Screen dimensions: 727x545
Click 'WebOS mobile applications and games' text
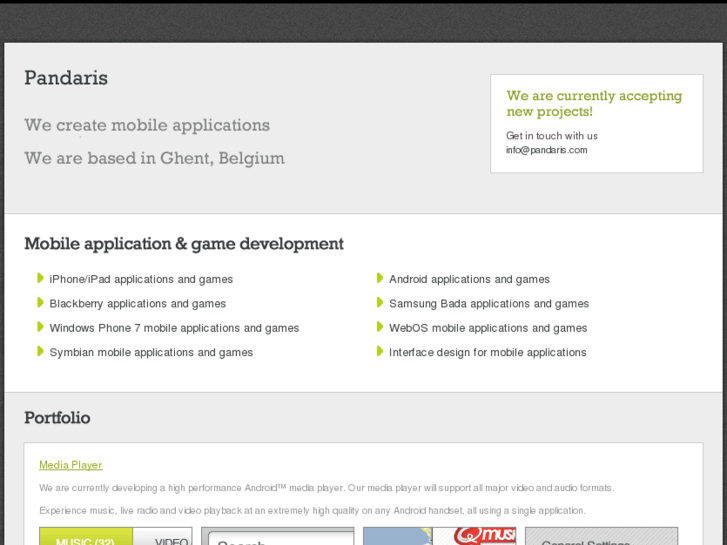[x=488, y=328]
